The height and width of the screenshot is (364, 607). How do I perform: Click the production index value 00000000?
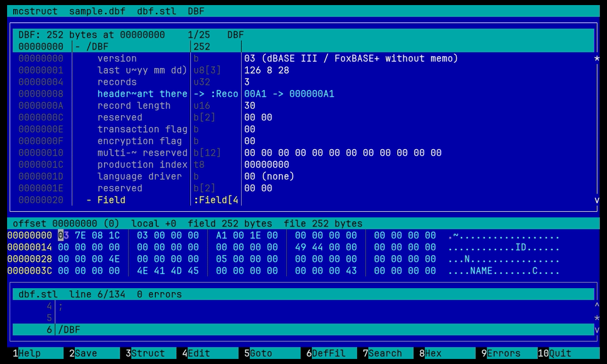point(267,164)
